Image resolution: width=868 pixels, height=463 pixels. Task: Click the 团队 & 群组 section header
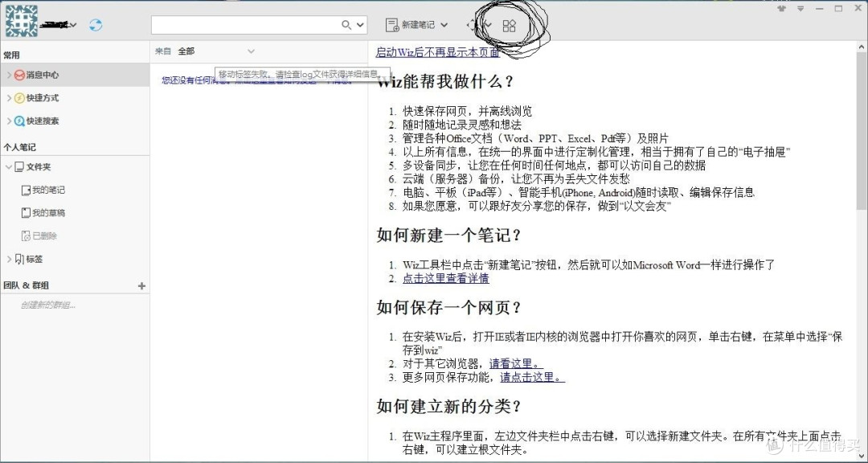[26, 286]
